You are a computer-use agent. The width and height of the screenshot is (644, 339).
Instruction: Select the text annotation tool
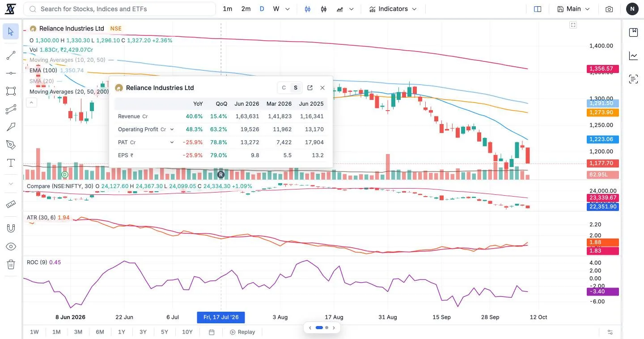tap(11, 163)
